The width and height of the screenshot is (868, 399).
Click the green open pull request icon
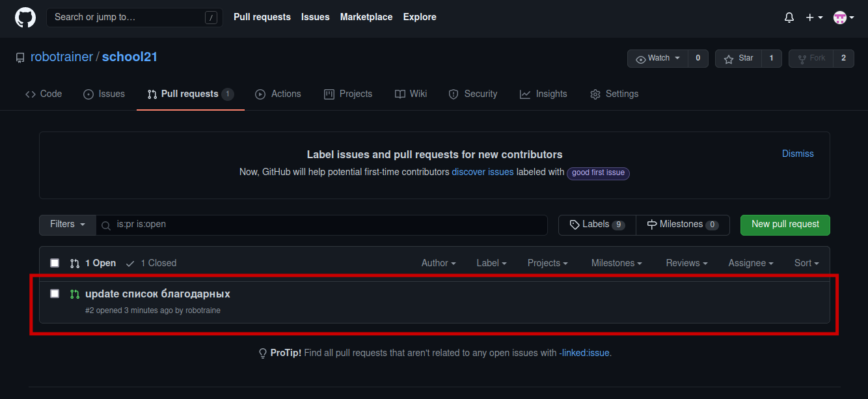(x=75, y=294)
